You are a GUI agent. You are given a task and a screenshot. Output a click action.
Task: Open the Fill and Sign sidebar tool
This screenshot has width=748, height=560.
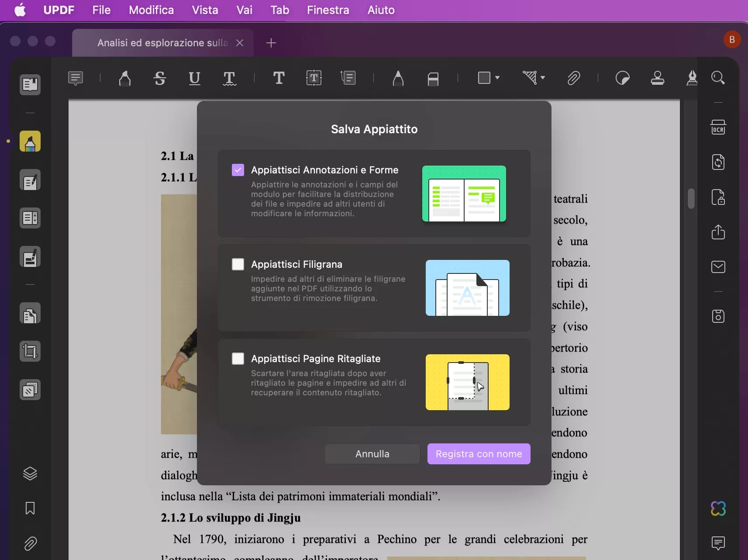(x=30, y=257)
